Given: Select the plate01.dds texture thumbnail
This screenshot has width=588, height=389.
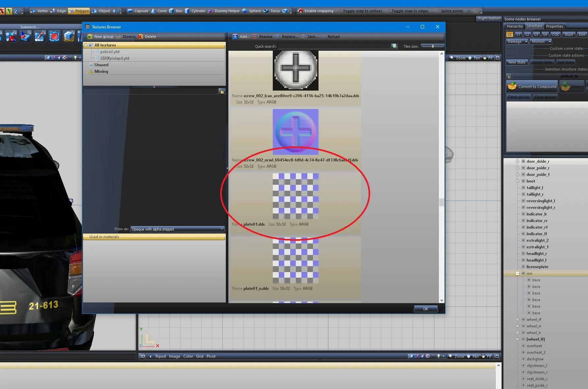Looking at the screenshot, I should click(x=295, y=196).
